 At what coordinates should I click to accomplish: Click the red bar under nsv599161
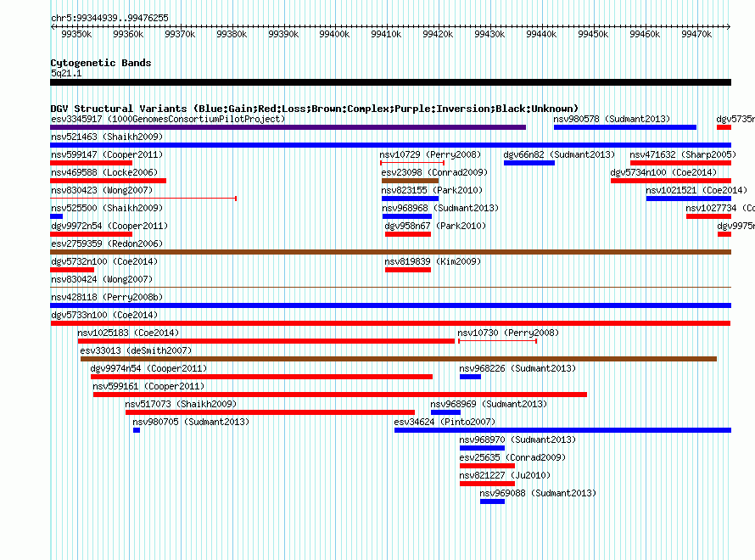[x=340, y=395]
